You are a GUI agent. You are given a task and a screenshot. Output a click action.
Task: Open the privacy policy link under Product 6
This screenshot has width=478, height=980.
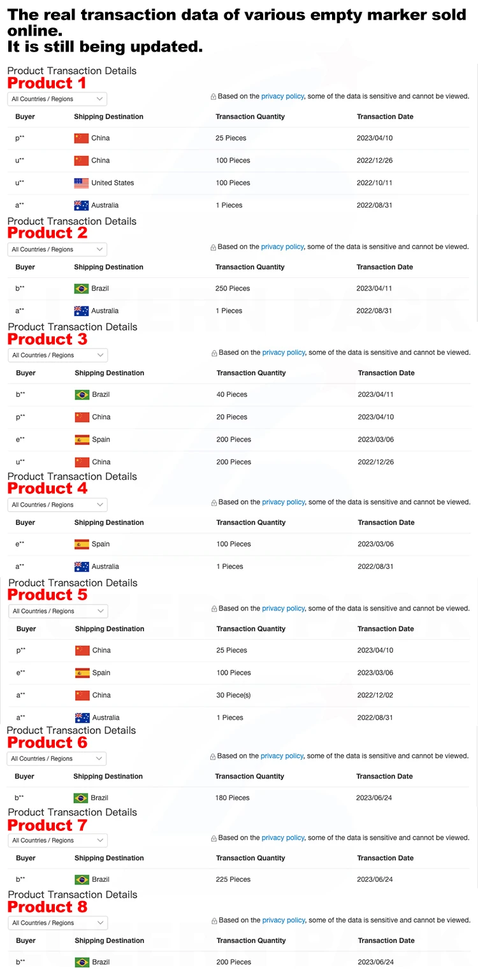tap(282, 756)
